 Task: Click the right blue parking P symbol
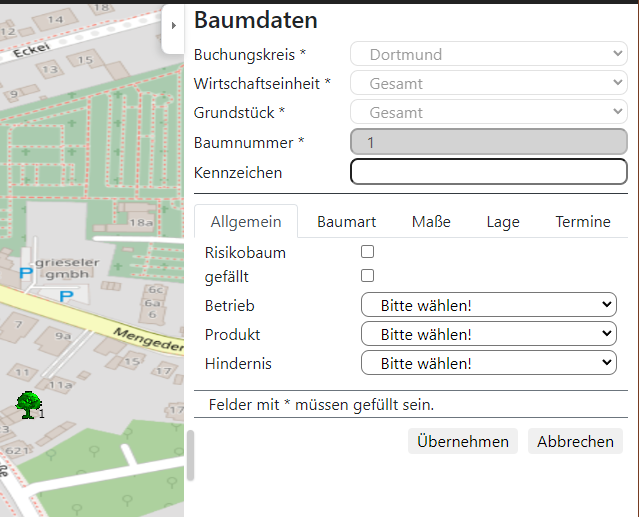point(66,295)
